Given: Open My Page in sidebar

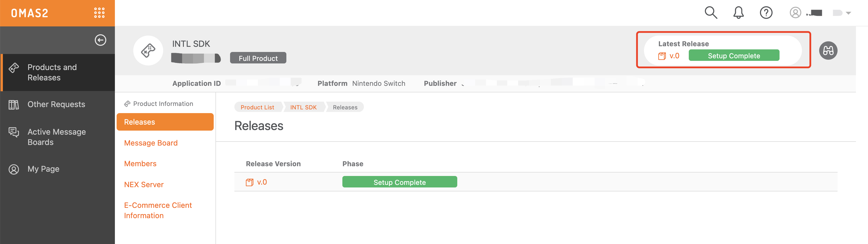Looking at the screenshot, I should click(43, 169).
